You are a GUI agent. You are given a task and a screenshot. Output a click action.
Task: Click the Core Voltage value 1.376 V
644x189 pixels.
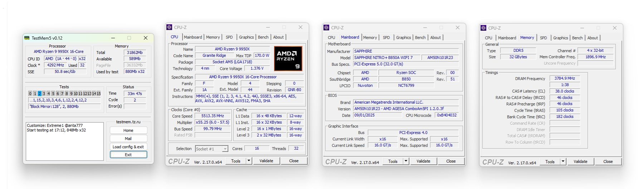pos(257,68)
